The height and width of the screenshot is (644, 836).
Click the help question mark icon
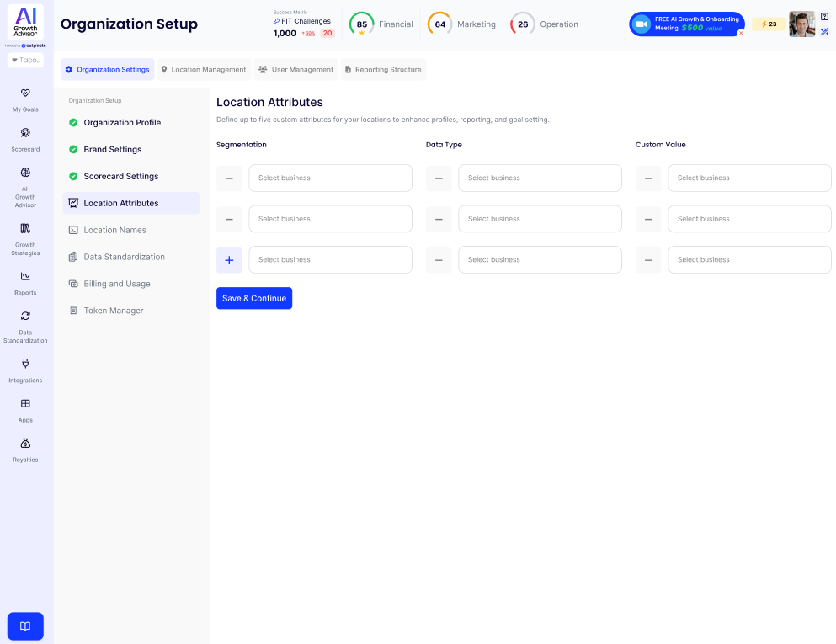[824, 17]
